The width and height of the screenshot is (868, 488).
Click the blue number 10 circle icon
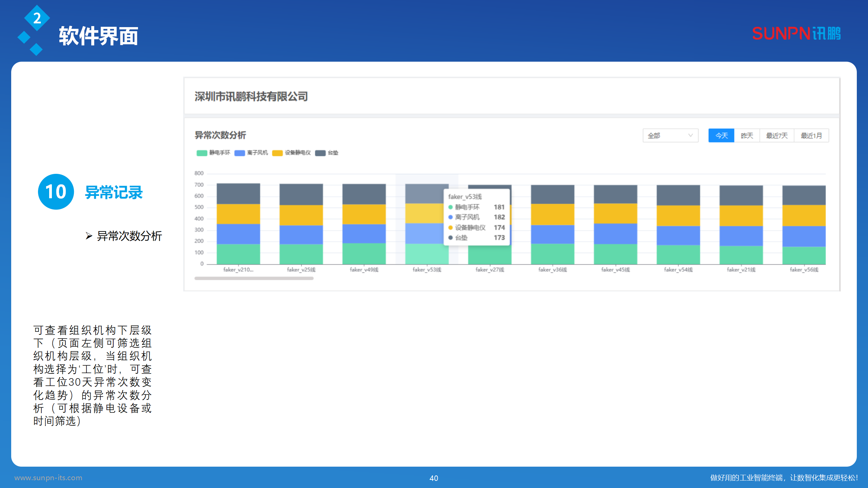(56, 192)
